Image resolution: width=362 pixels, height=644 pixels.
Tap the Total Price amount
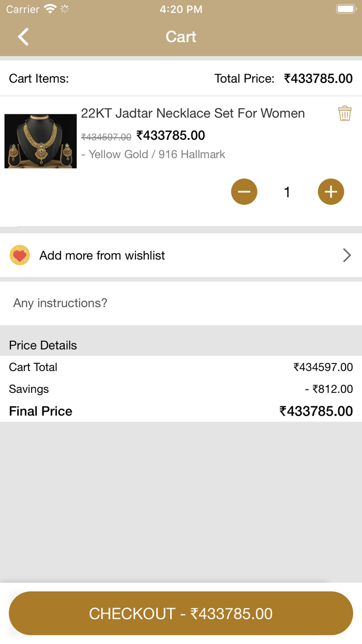pyautogui.click(x=318, y=79)
